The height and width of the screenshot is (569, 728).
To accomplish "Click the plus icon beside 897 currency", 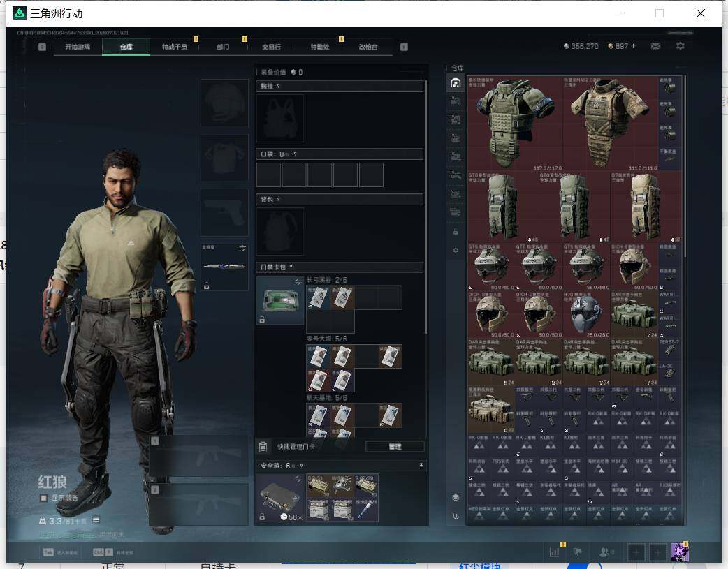I will [633, 46].
